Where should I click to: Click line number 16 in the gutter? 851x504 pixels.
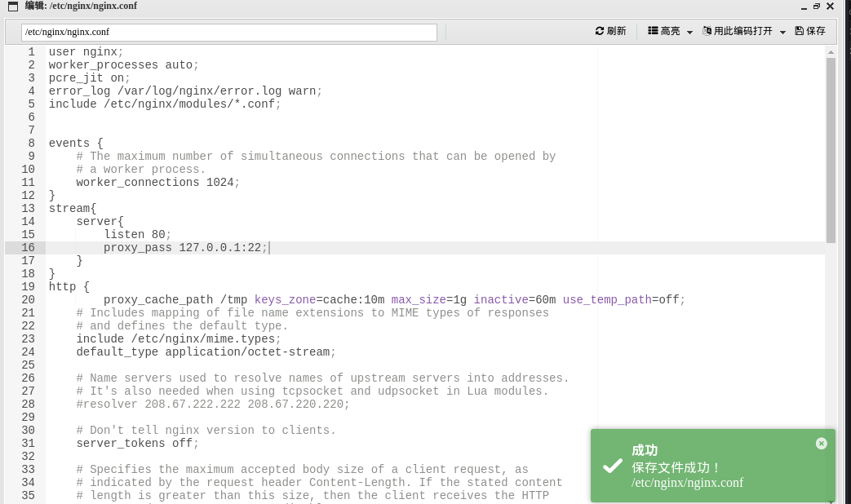coord(29,247)
